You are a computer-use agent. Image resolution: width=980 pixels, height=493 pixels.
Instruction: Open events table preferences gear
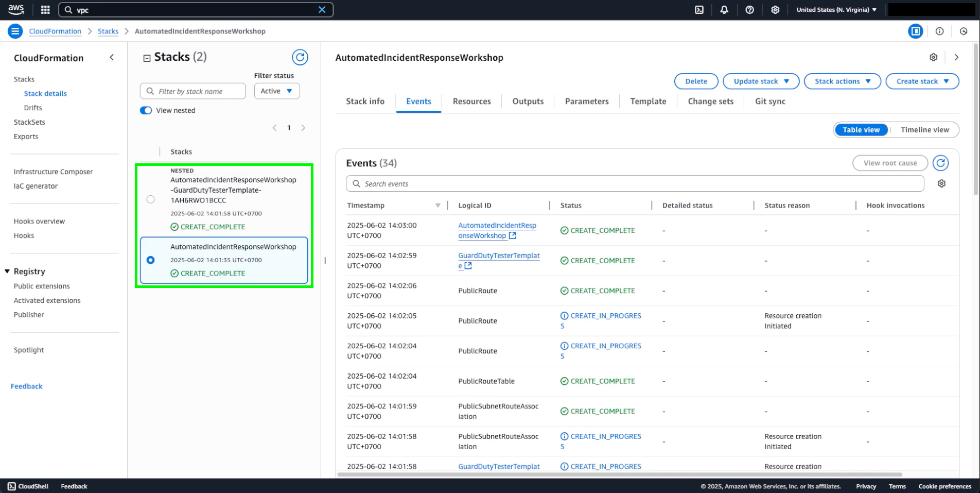pyautogui.click(x=941, y=184)
